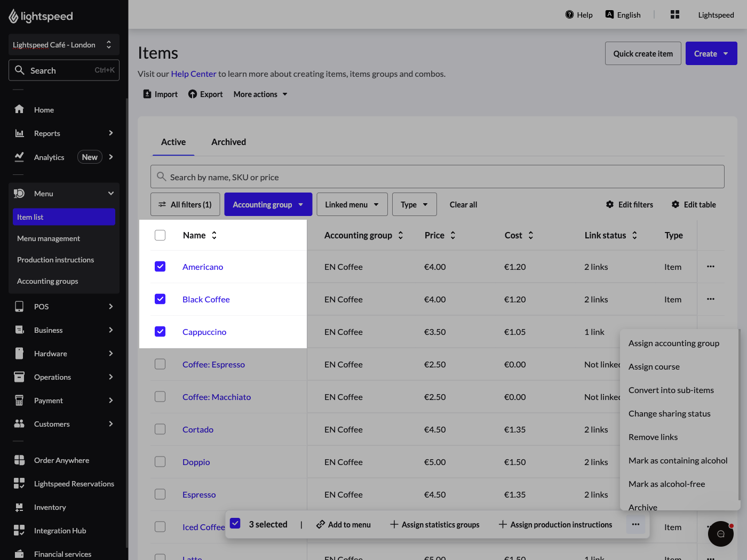Image resolution: width=747 pixels, height=560 pixels.
Task: Open the Black Coffee item link
Action: click(x=206, y=299)
